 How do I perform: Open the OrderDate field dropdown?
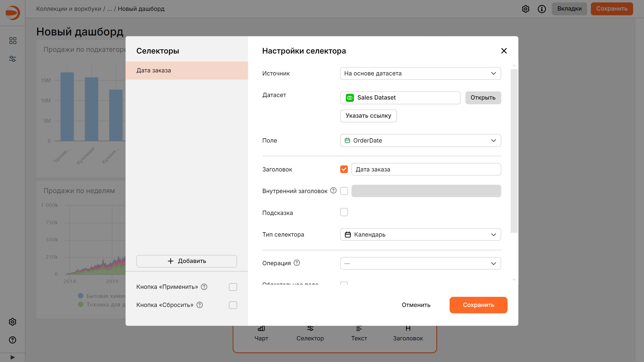tap(420, 141)
